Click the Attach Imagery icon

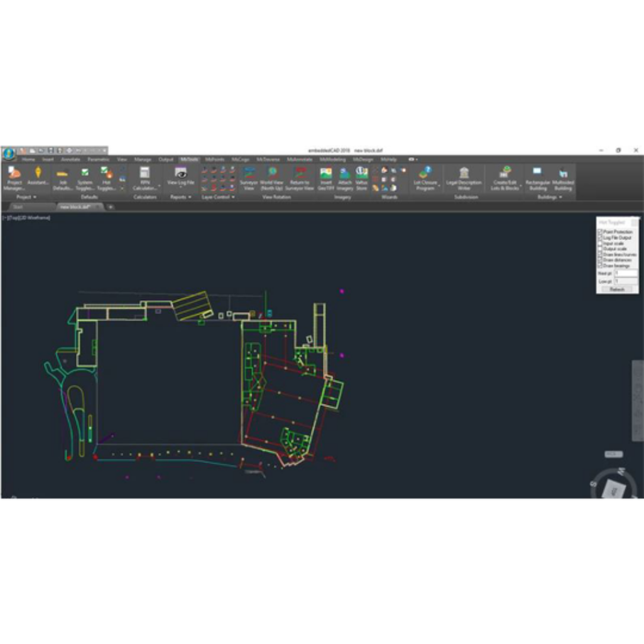[x=344, y=178]
